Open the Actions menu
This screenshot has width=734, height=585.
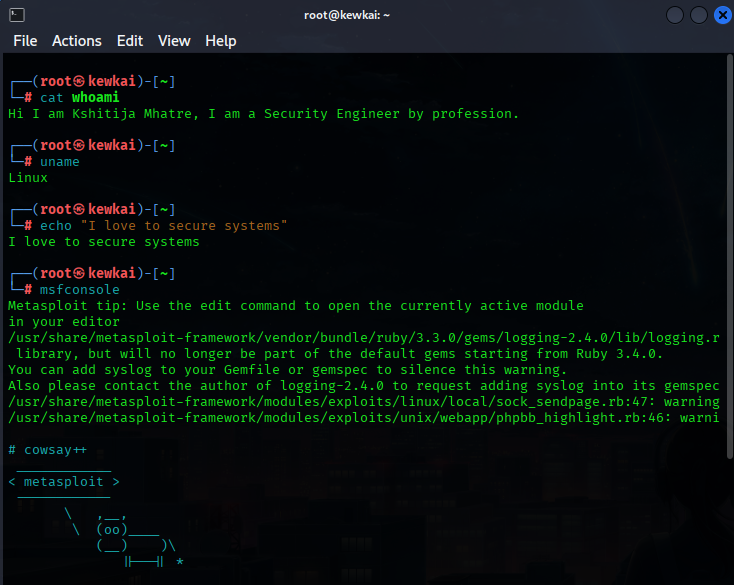[x=77, y=41]
